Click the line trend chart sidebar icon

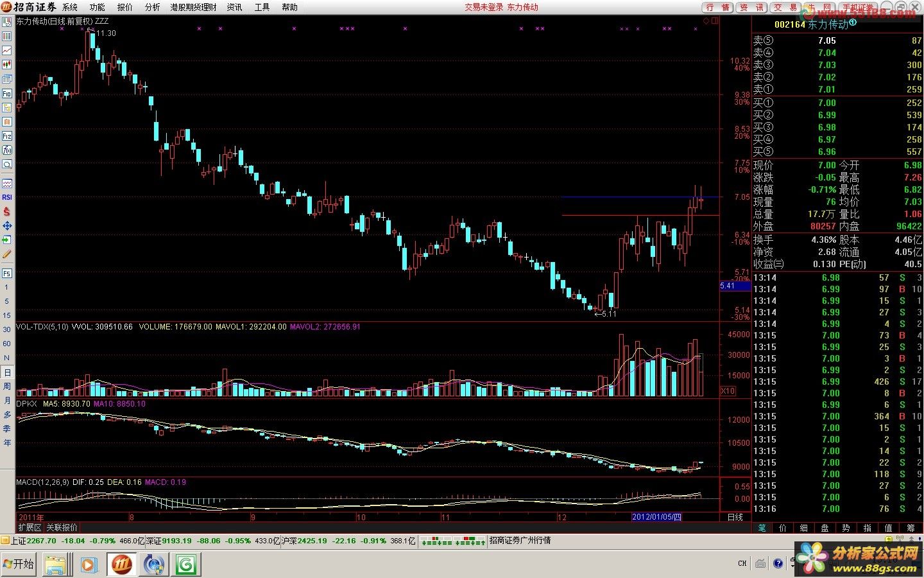pyautogui.click(x=7, y=50)
